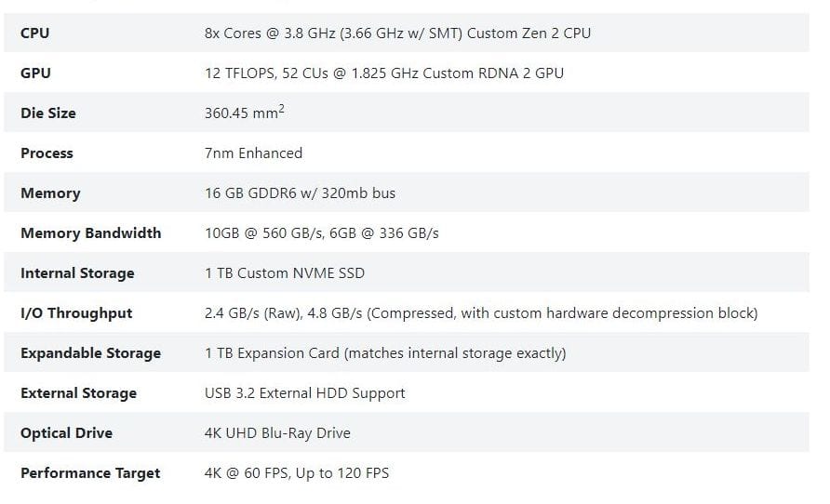The image size is (830, 504).
Task: Click the 4K UHD Blu-Ray Drive text
Action: 277,433
